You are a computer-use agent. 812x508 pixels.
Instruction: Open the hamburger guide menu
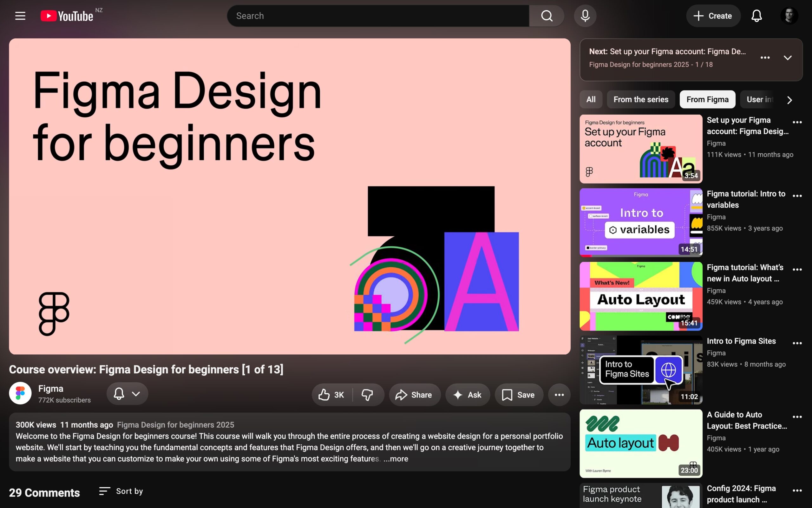click(x=20, y=16)
